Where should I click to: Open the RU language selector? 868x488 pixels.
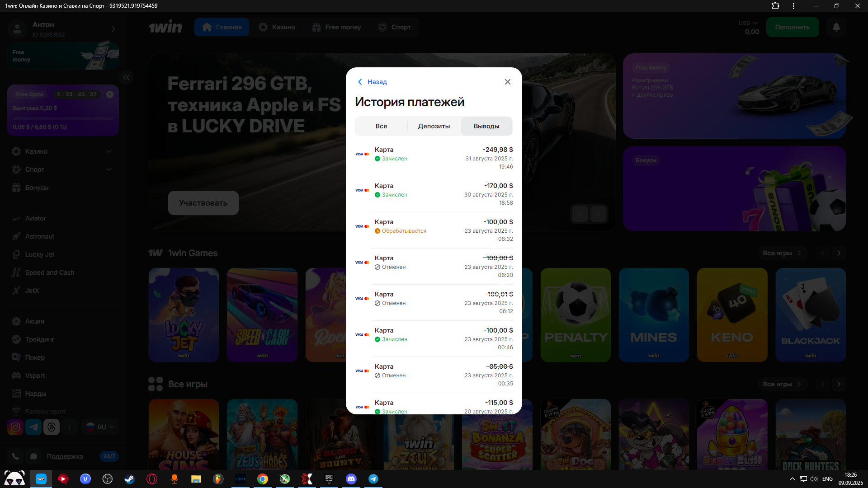coord(101,427)
